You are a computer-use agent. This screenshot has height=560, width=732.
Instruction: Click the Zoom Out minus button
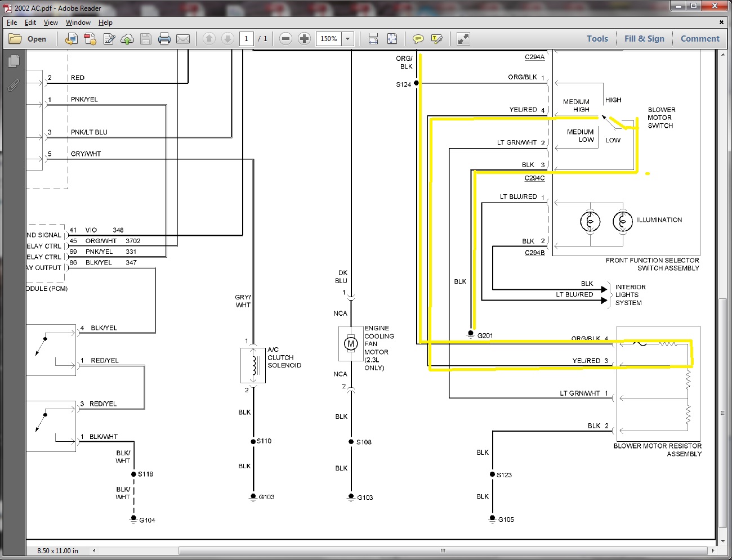click(x=285, y=39)
